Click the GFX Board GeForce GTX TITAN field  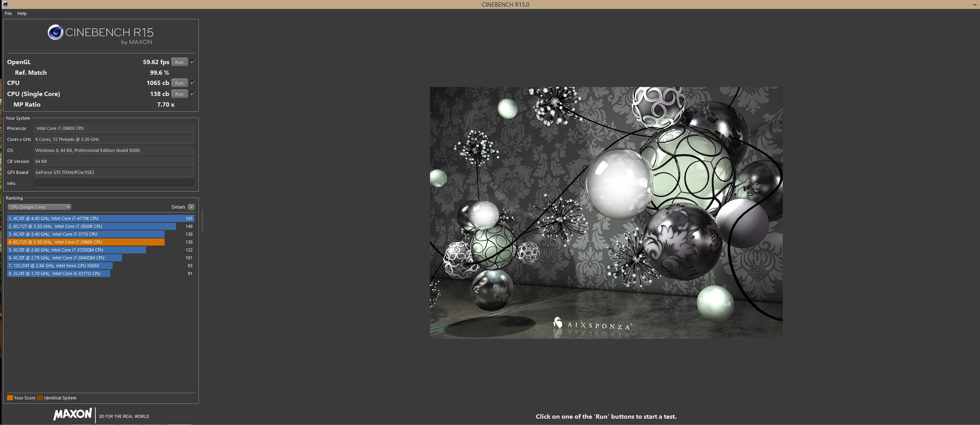(114, 172)
